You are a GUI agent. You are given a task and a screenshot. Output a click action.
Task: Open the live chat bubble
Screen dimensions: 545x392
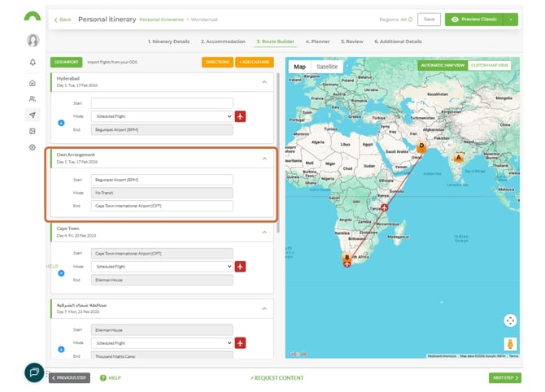click(x=34, y=372)
